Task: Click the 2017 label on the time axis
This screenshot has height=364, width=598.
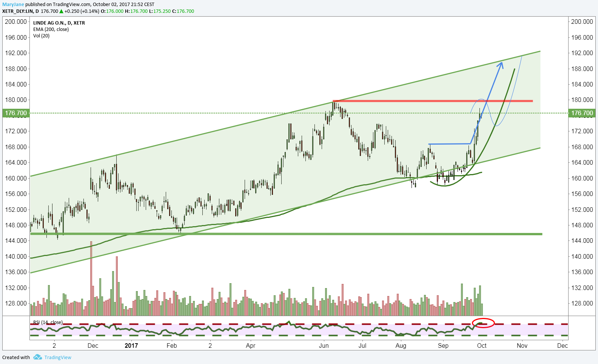Action: pyautogui.click(x=131, y=345)
